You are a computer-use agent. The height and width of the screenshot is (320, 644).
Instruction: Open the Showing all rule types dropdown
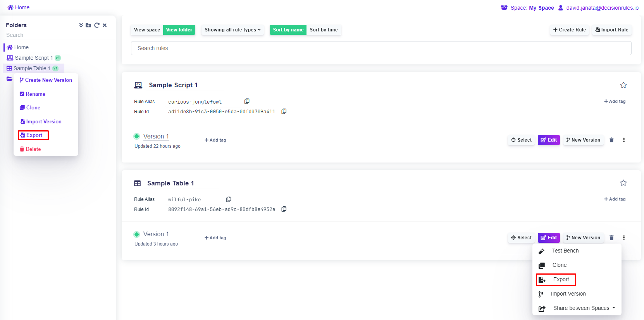tap(232, 30)
